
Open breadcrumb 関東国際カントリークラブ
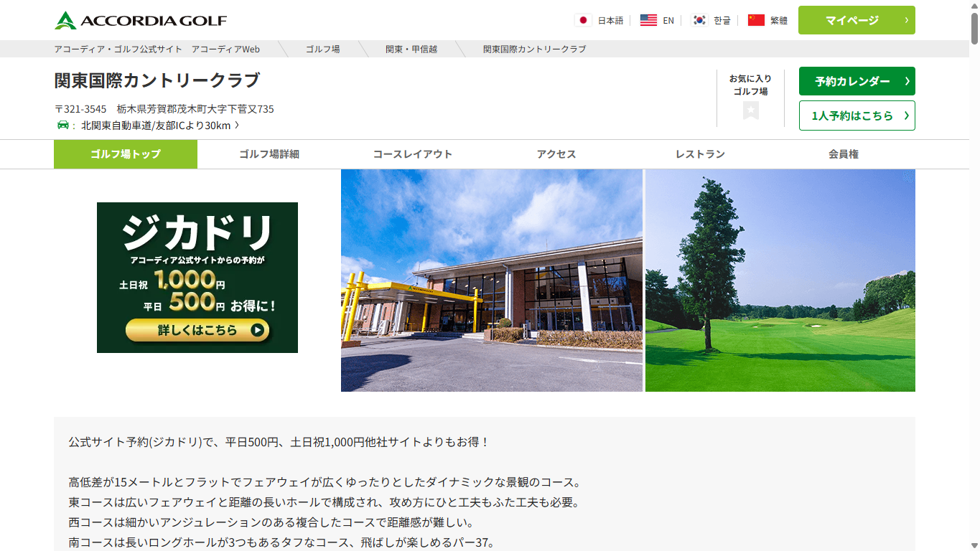click(534, 49)
